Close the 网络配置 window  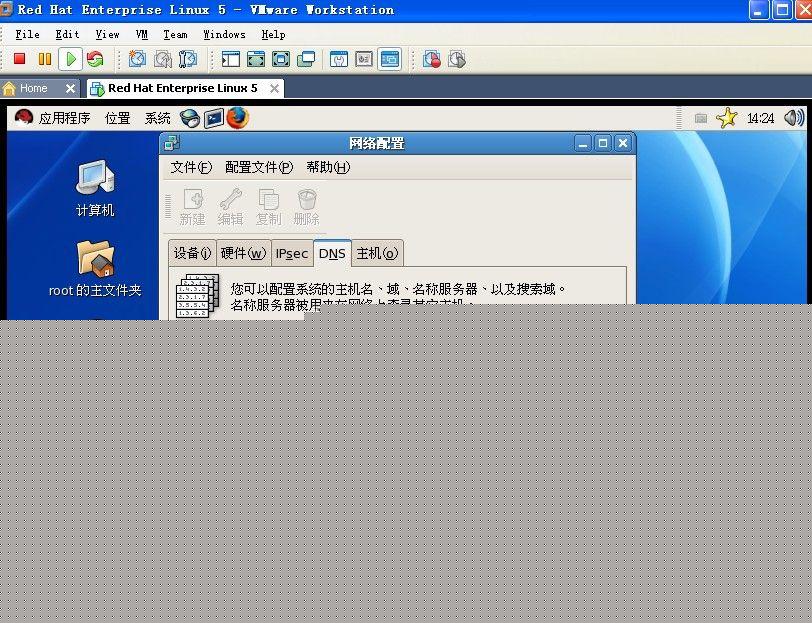[x=623, y=143]
